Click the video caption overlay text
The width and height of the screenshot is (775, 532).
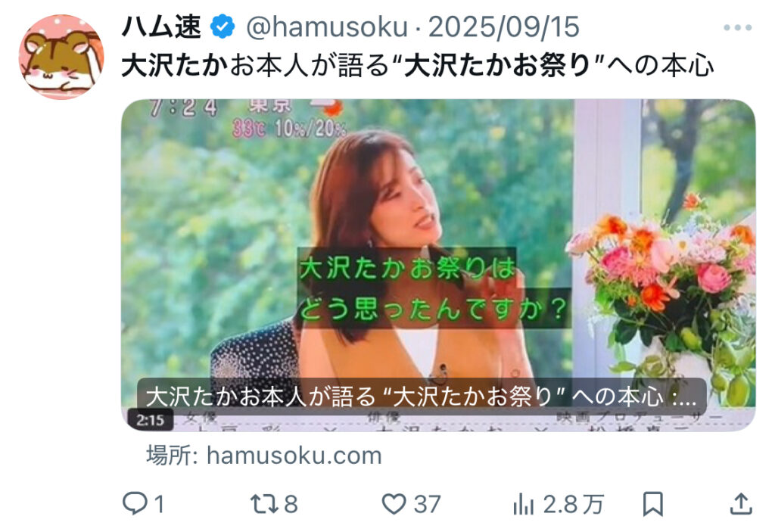coord(422,397)
